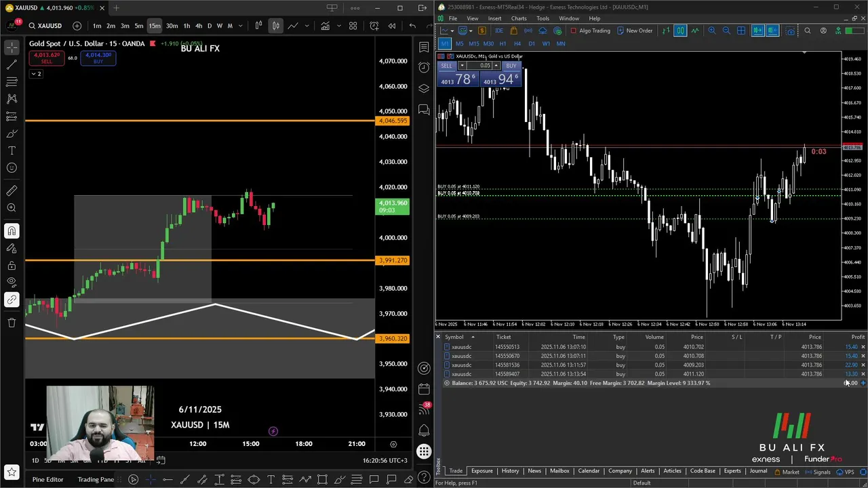Expand chart style dropdown chevron
Image resolution: width=868 pixels, height=488 pixels.
click(x=307, y=26)
